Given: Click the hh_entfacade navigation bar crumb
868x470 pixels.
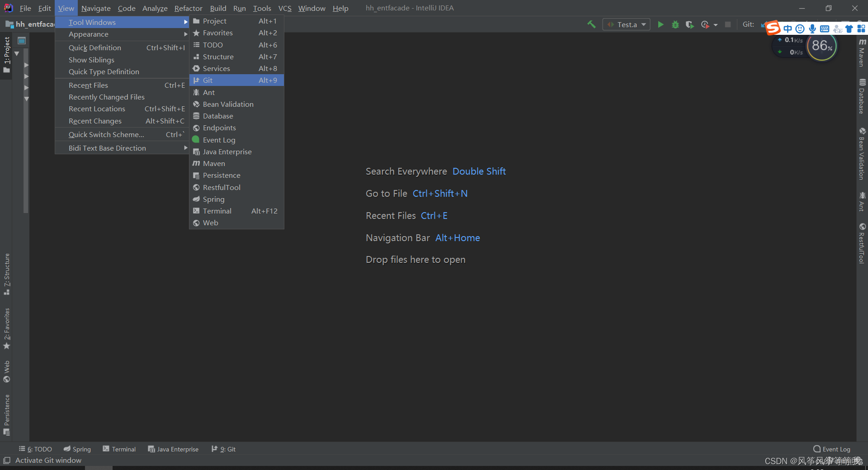Looking at the screenshot, I should 30,24.
